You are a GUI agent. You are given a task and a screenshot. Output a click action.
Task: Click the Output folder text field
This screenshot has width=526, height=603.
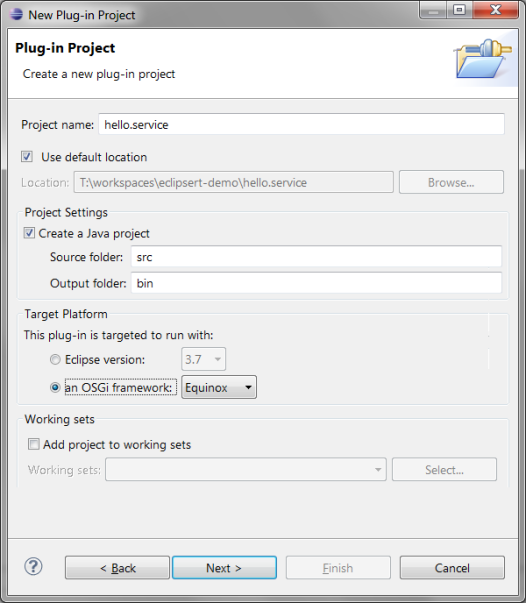point(316,283)
